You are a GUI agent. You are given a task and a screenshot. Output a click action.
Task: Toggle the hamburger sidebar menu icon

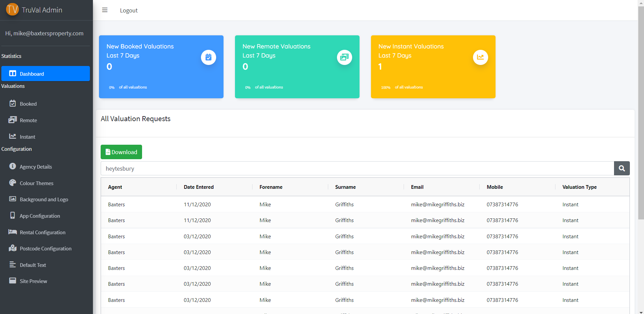[105, 10]
